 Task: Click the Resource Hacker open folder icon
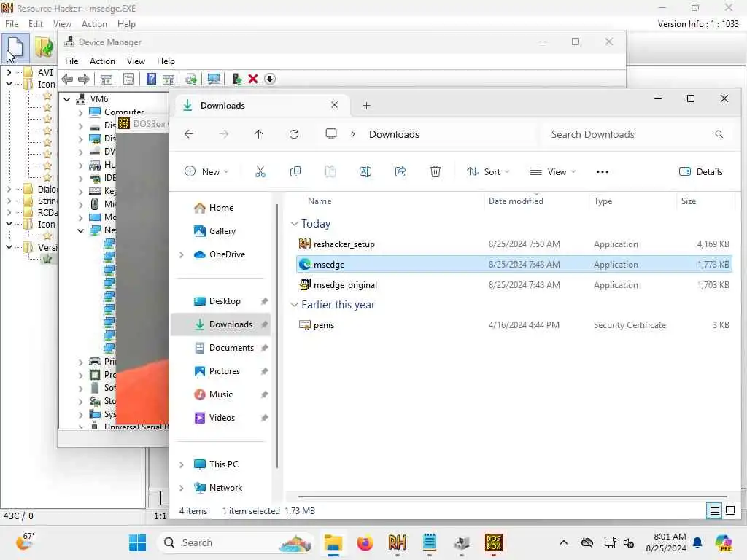44,48
